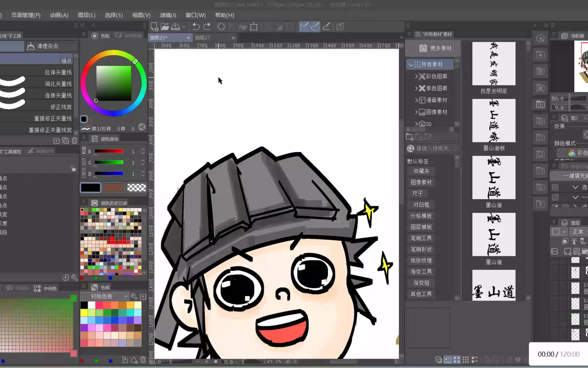The width and height of the screenshot is (588, 368).
Task: Click the Clear layer sparkle icon
Action: click(x=221, y=27)
